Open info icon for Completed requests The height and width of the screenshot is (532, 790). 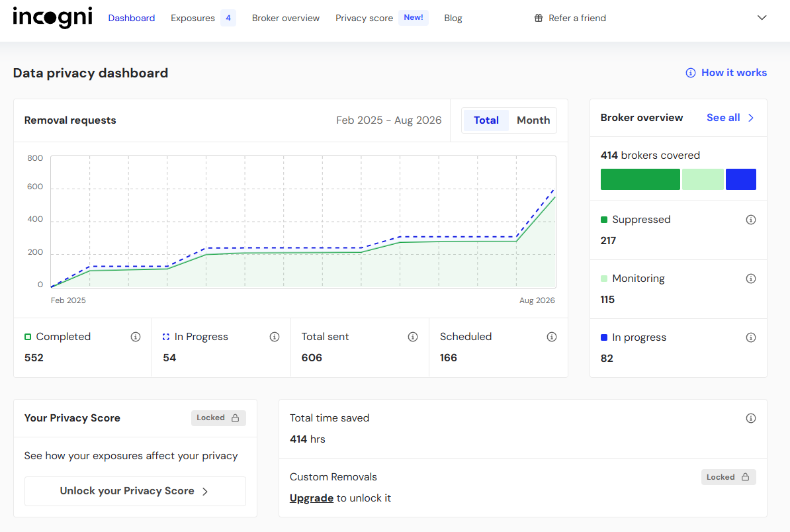pos(136,337)
